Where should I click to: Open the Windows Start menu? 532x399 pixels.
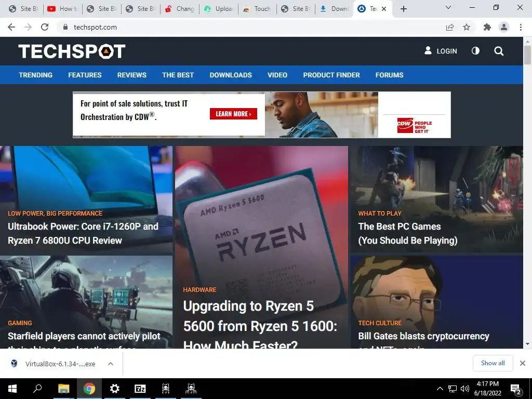[x=12, y=389]
